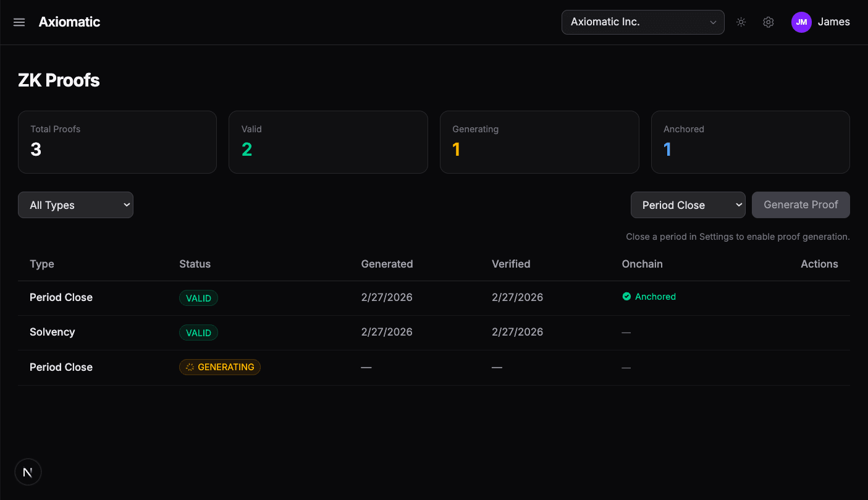The height and width of the screenshot is (500, 868).
Task: Click the Anchored link in the Onchain column
Action: (x=656, y=297)
